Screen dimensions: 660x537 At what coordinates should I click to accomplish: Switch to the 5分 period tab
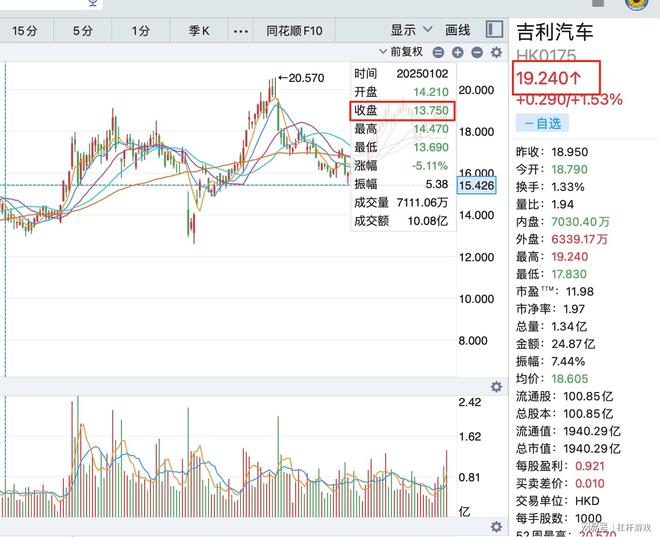click(82, 31)
